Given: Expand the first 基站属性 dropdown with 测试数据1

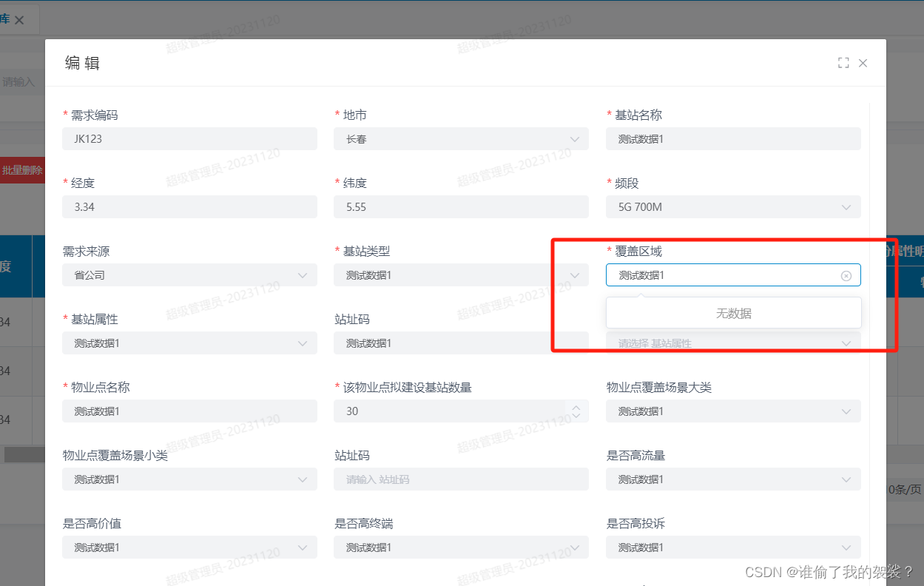Looking at the screenshot, I should (189, 343).
